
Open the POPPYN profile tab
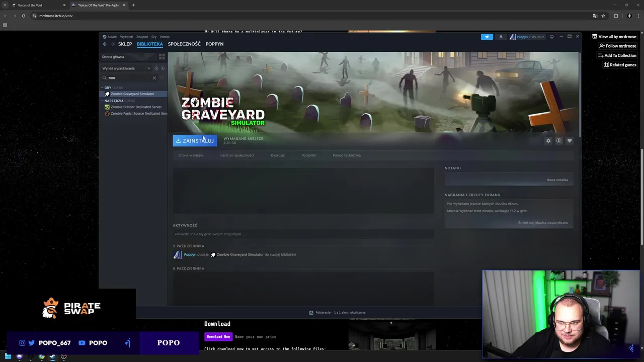click(x=214, y=44)
